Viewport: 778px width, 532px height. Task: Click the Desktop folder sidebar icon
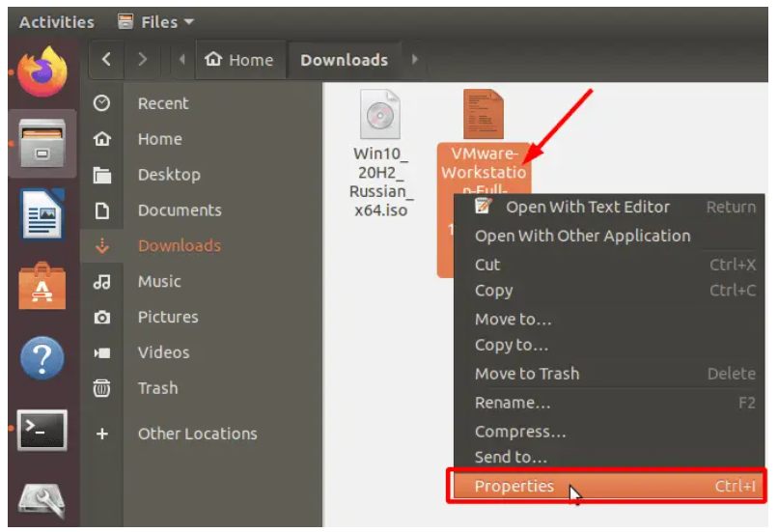101,175
